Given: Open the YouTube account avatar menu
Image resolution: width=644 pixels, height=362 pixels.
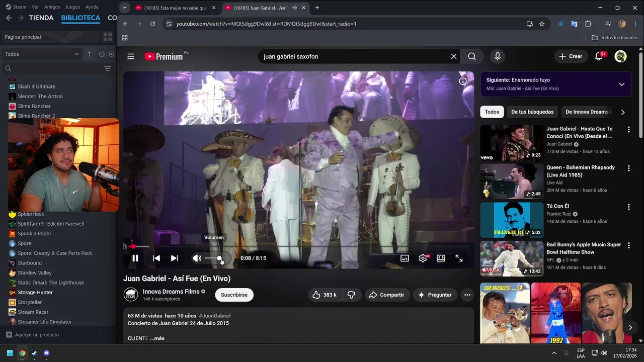Looking at the screenshot, I should pyautogui.click(x=621, y=56).
